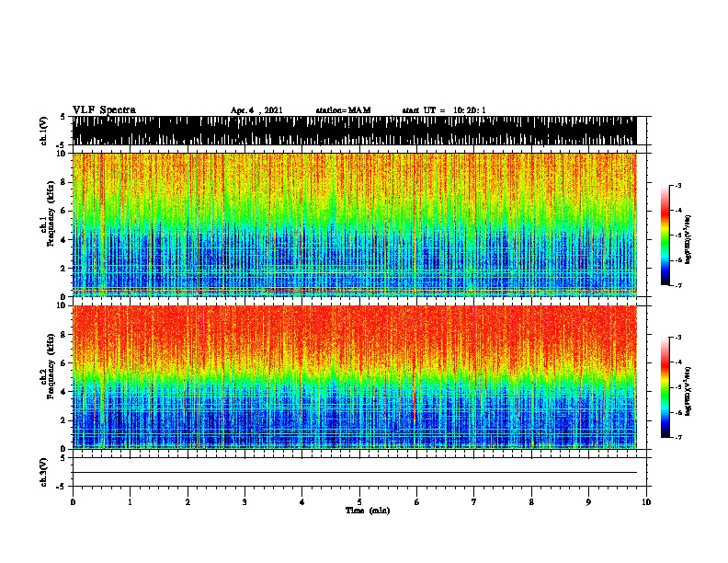
Task: Click the ch.1 spectrogram color scale bar
Action: pos(665,236)
